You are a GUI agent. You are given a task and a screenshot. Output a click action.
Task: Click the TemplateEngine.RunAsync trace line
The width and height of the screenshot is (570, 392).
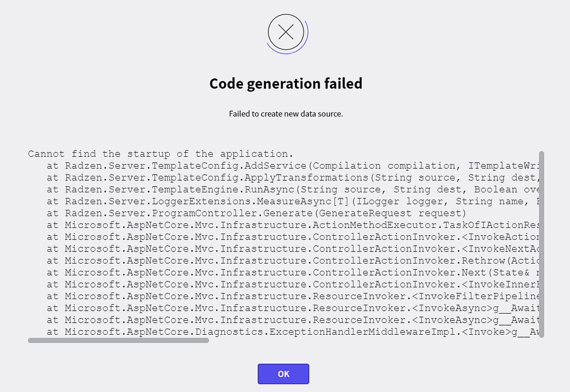pos(293,190)
